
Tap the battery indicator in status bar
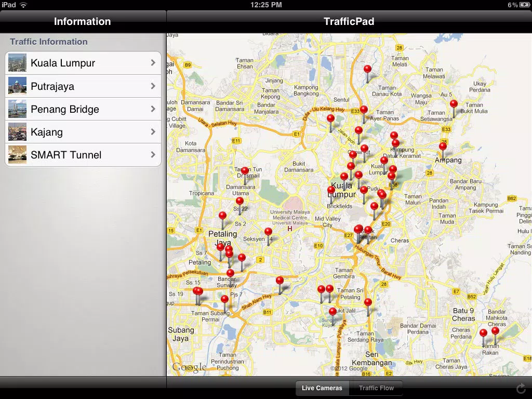pyautogui.click(x=524, y=5)
